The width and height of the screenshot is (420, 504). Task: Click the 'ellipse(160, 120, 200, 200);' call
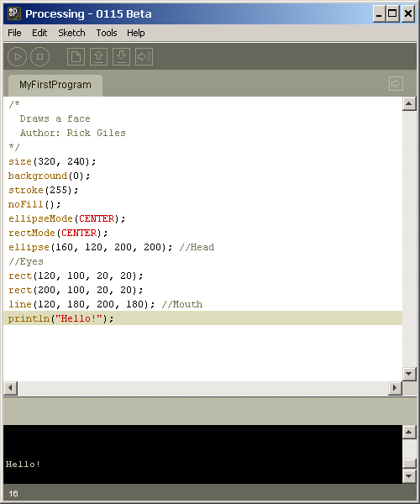click(x=90, y=247)
